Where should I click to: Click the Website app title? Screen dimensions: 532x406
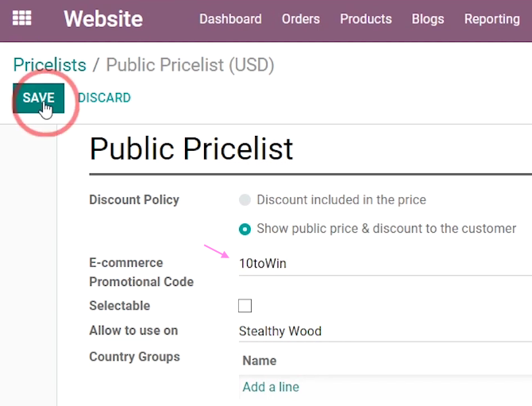point(103,18)
